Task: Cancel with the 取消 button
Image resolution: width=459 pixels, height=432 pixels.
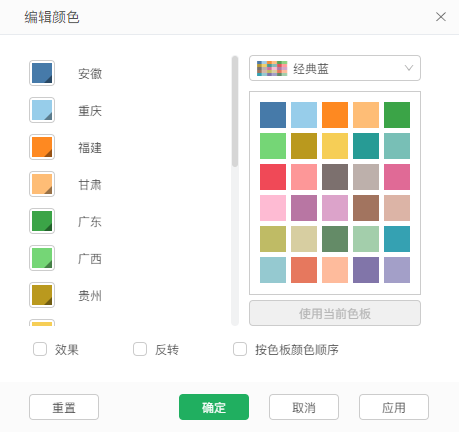Action: coord(304,407)
